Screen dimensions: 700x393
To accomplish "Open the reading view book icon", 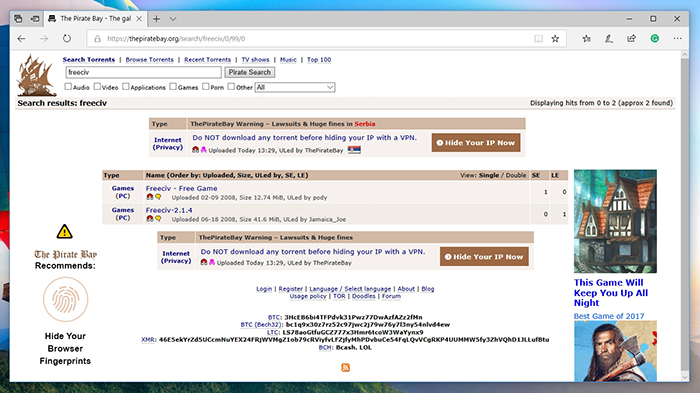I will (538, 39).
